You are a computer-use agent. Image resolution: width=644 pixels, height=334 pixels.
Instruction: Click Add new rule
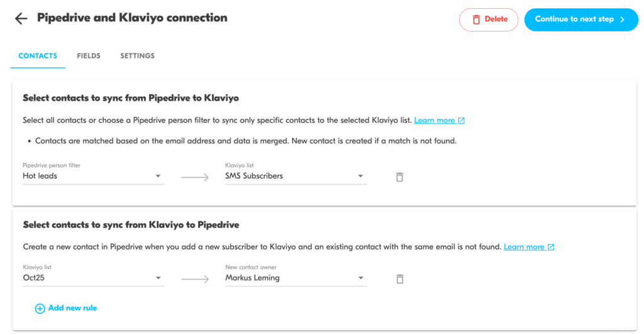pyautogui.click(x=72, y=308)
